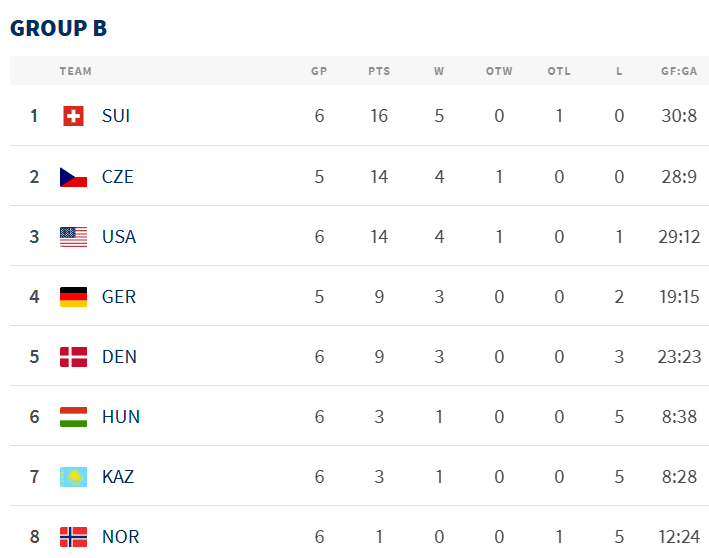
Task: Click the PTS column header
Action: (379, 71)
